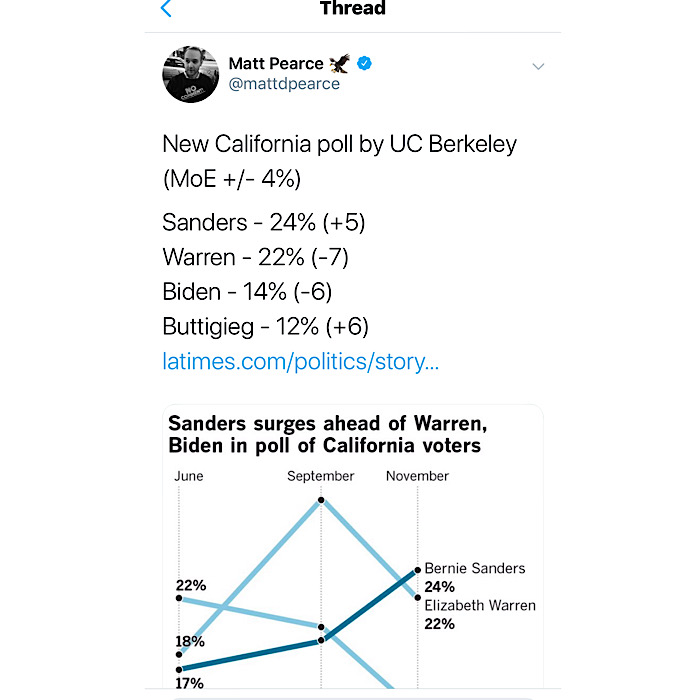Select the November axis label
The width and height of the screenshot is (700, 700).
pyautogui.click(x=417, y=476)
